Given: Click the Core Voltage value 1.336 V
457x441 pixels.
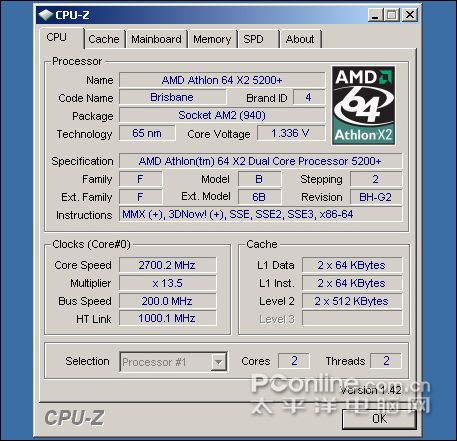Looking at the screenshot, I should coord(291,133).
